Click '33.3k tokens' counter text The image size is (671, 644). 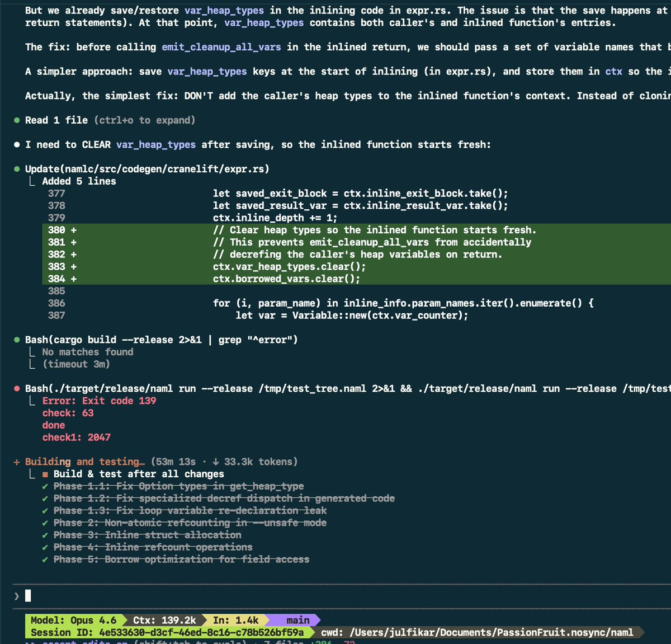pos(258,462)
